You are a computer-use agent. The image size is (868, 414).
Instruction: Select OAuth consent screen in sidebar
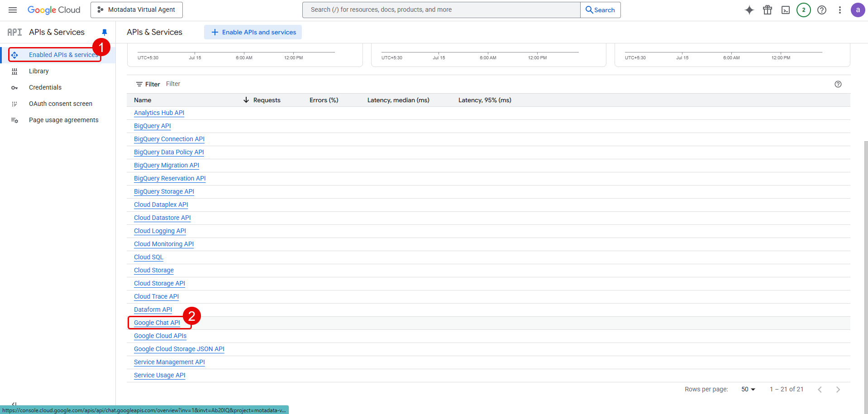tap(60, 104)
